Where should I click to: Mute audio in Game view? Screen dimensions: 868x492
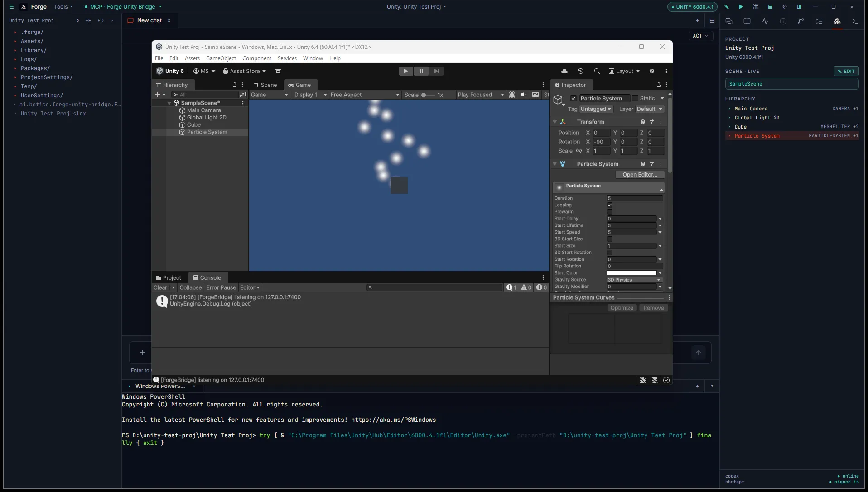pos(524,95)
